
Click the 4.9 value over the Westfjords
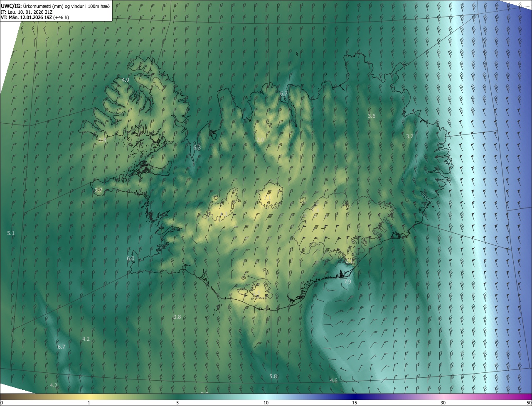126,80
